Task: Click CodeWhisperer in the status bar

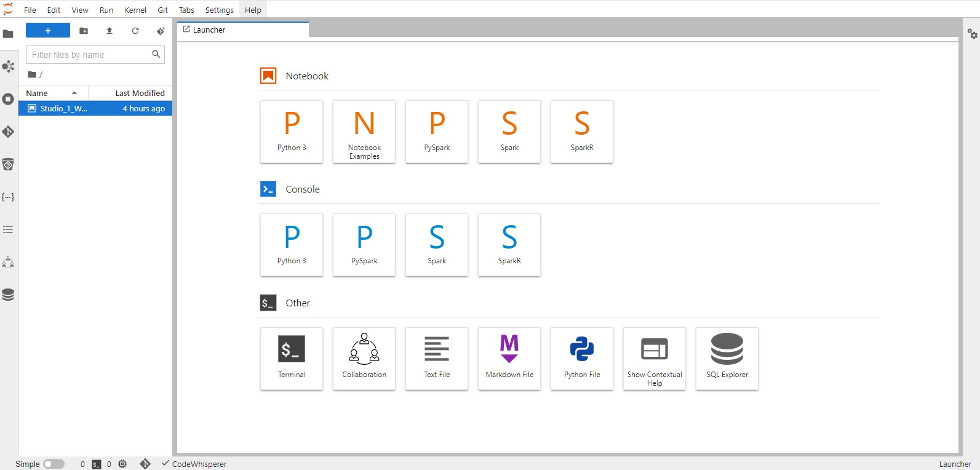Action: 194,464
